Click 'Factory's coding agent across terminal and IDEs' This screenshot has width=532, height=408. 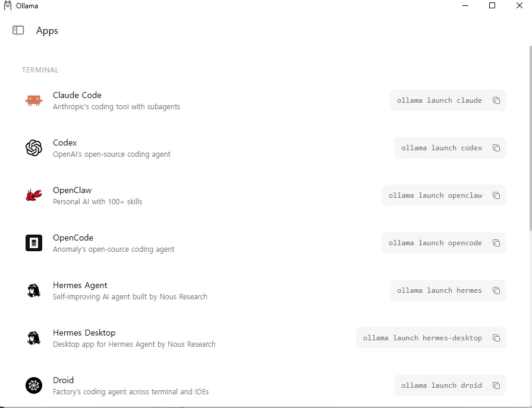point(131,392)
